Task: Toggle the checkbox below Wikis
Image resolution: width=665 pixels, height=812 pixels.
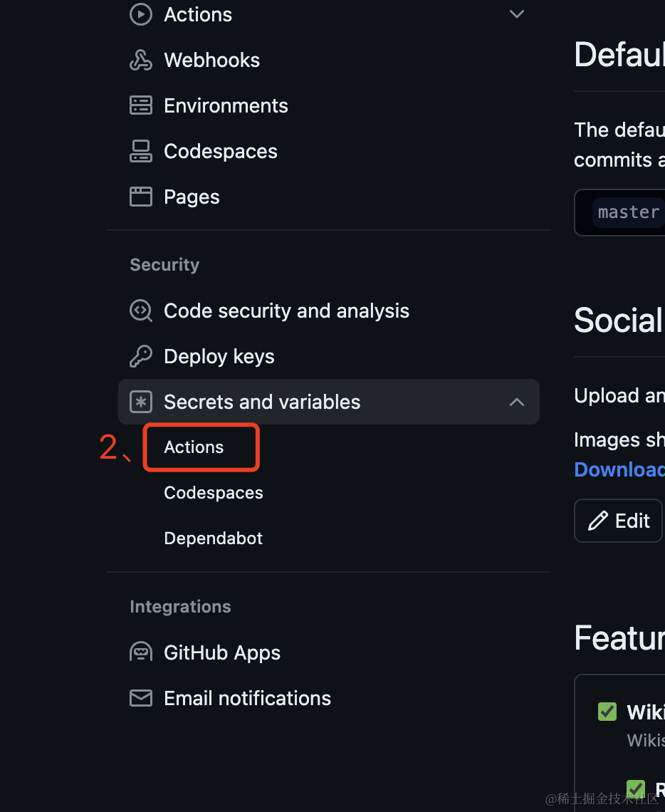Action: [636, 789]
